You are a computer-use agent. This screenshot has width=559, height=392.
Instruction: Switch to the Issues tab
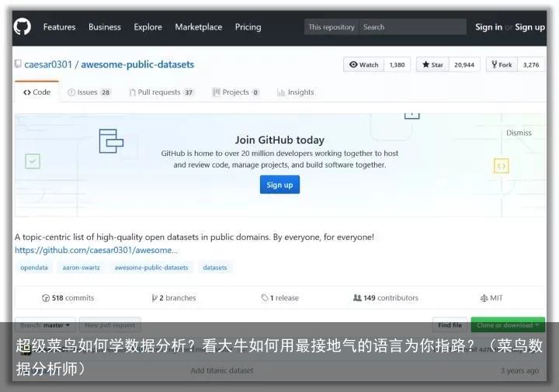coord(89,92)
